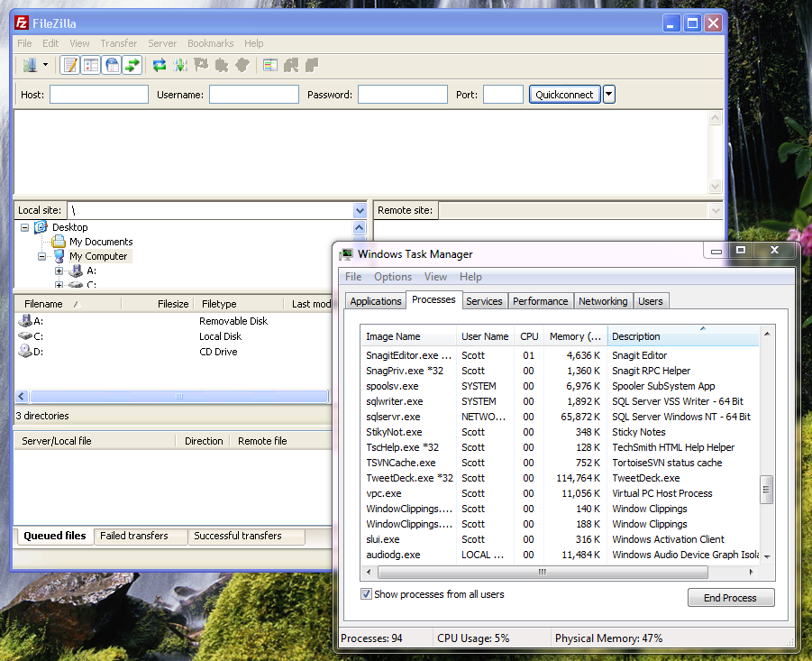812x661 pixels.
Task: Switch to the Applications tab
Action: [x=376, y=301]
